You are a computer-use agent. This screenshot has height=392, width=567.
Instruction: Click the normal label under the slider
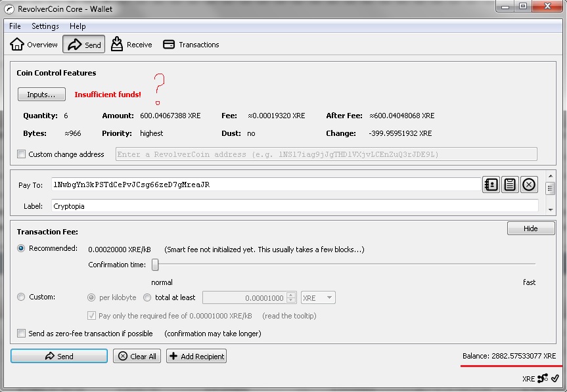(162, 282)
